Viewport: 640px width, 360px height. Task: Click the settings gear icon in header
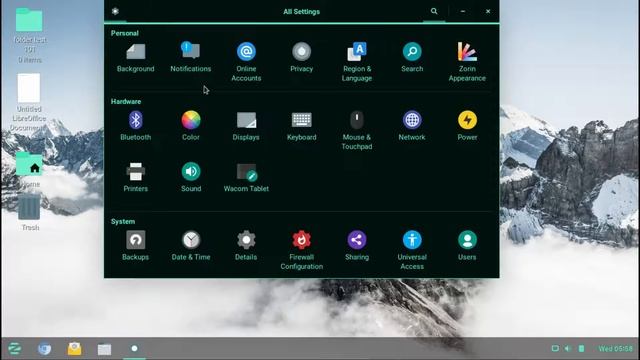click(116, 11)
